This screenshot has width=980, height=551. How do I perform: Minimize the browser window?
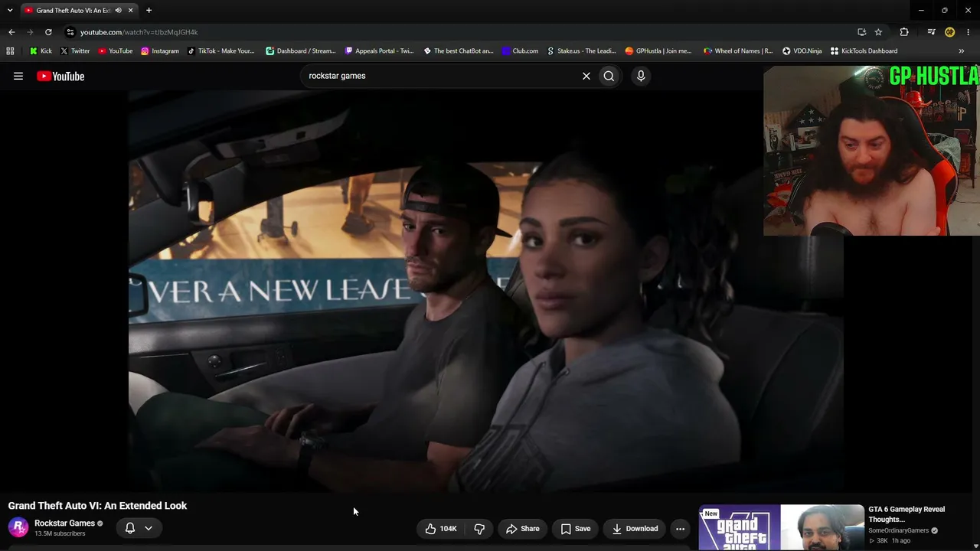pos(921,10)
